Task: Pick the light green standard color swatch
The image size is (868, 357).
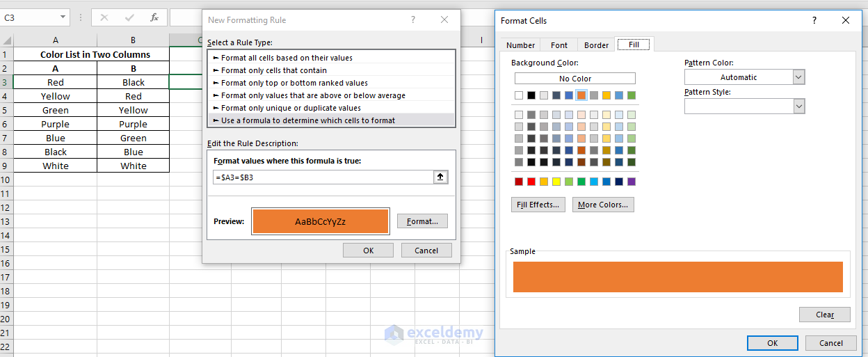Action: click(569, 182)
